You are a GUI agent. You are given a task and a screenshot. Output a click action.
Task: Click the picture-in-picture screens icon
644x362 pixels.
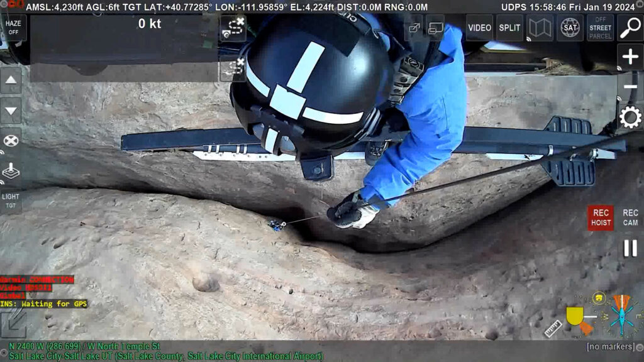tap(435, 28)
